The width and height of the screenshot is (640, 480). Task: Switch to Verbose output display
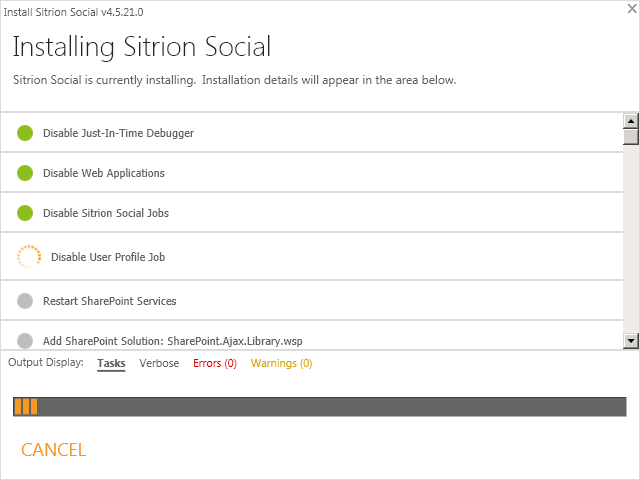point(159,364)
